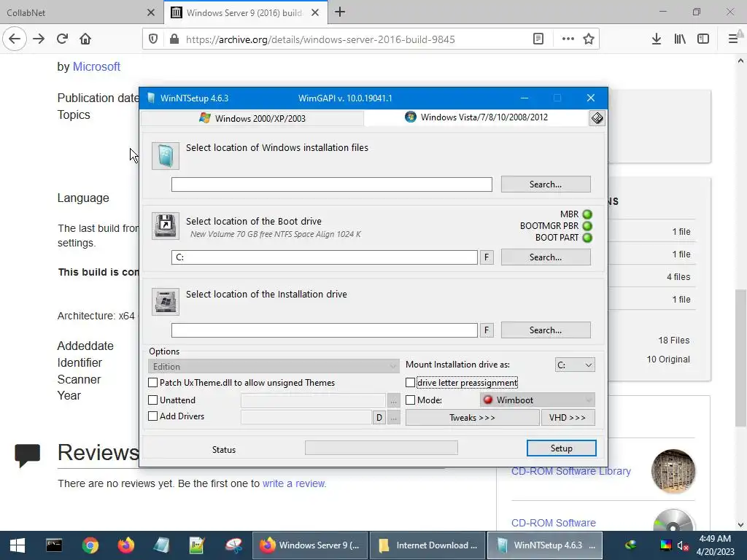This screenshot has width=747, height=560.
Task: Click the Windows installation files path field
Action: pyautogui.click(x=332, y=184)
